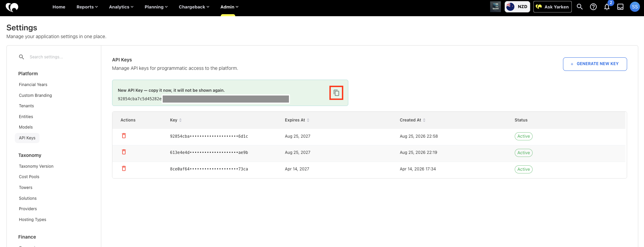This screenshot has width=644, height=247.
Task: Open the Entities settings page
Action: 26,117
